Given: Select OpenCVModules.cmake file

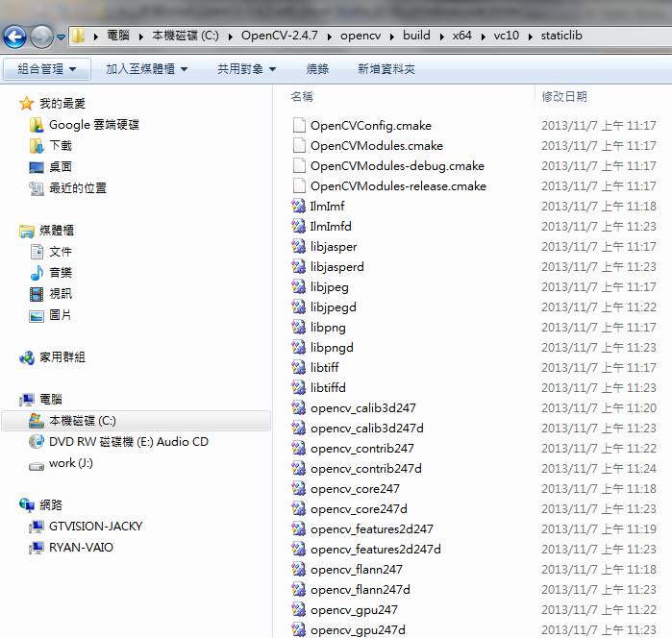Looking at the screenshot, I should [x=376, y=146].
